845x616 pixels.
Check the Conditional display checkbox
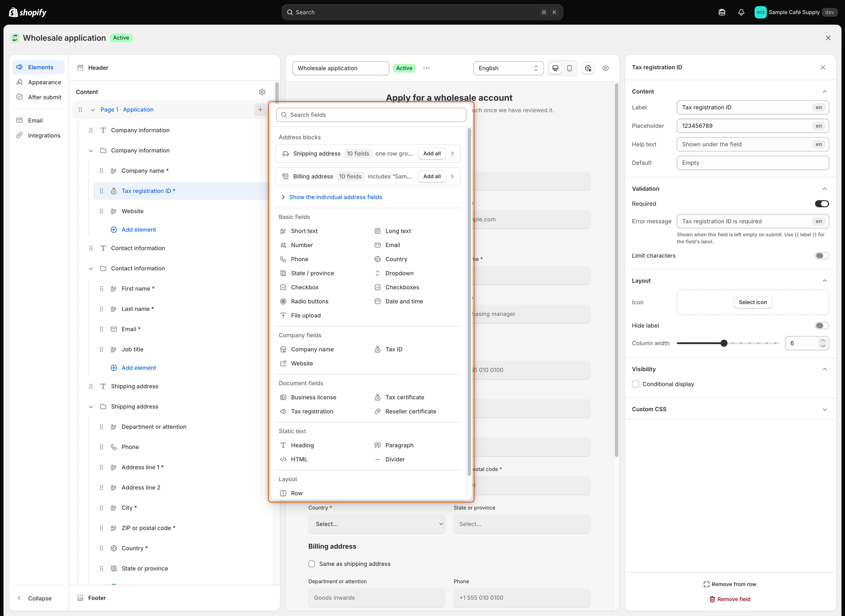[x=636, y=384]
